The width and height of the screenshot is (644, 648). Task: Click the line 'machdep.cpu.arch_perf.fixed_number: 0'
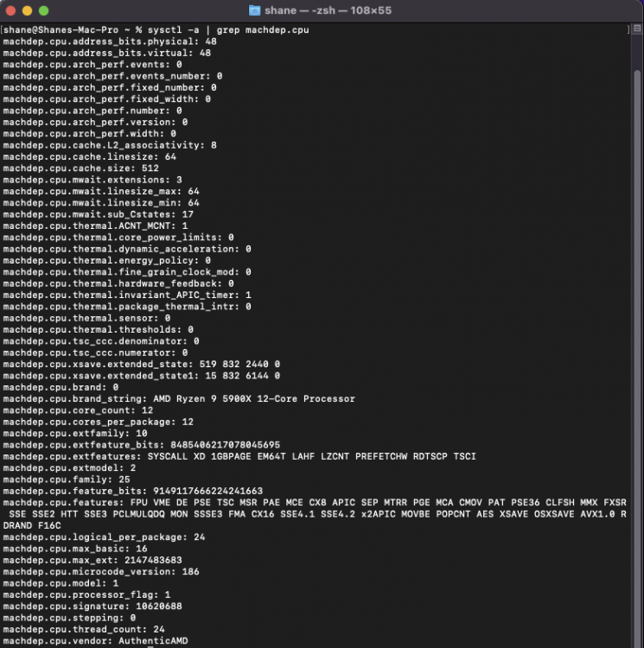[110, 88]
